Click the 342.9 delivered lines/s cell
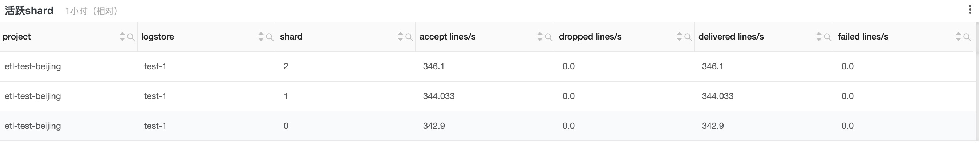 click(713, 126)
